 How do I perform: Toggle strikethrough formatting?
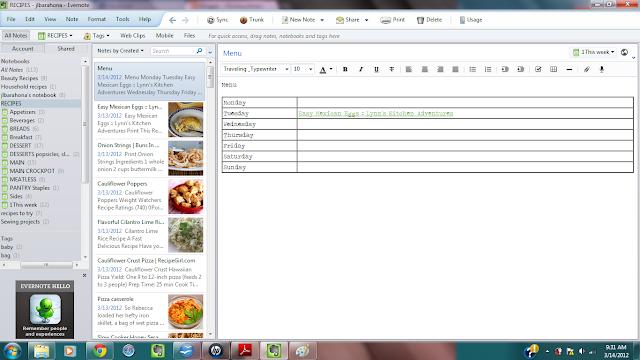click(392, 69)
